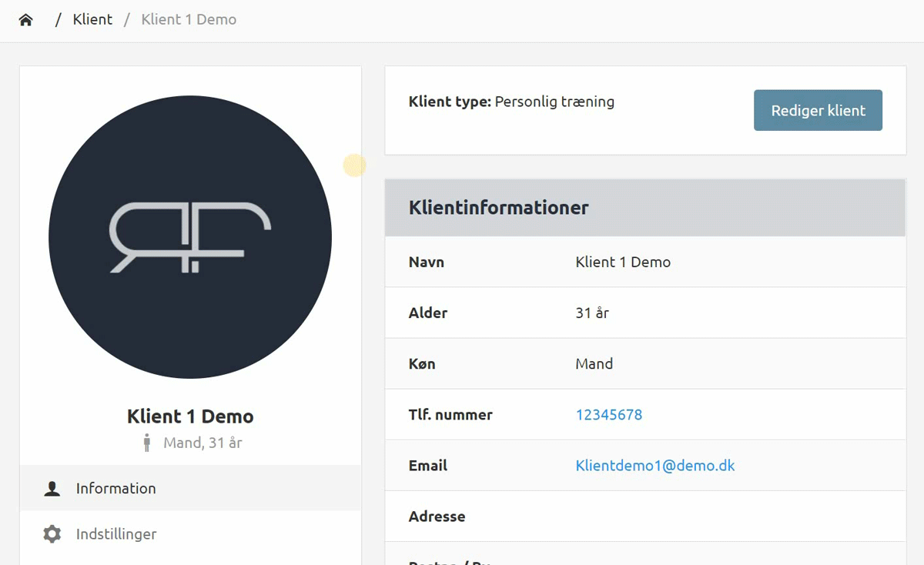The width and height of the screenshot is (924, 565).
Task: Click the home icon in the breadcrumb
Action: click(26, 20)
